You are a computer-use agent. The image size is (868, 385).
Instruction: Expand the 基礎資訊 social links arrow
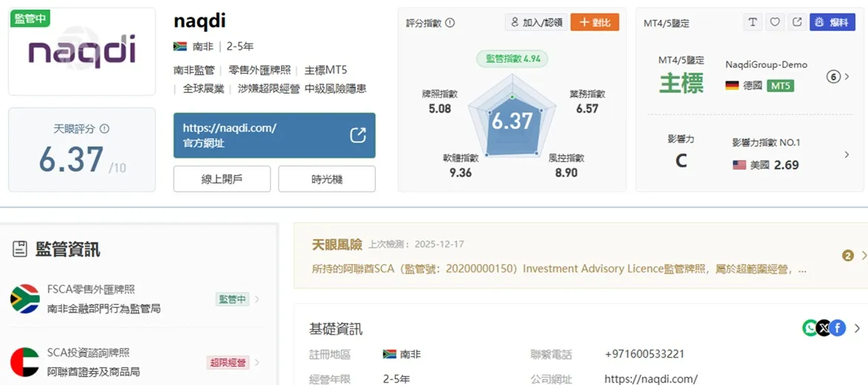click(x=858, y=329)
